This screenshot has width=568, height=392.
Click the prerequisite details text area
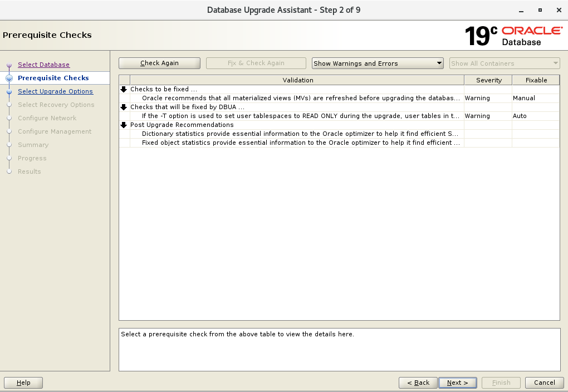point(340,350)
